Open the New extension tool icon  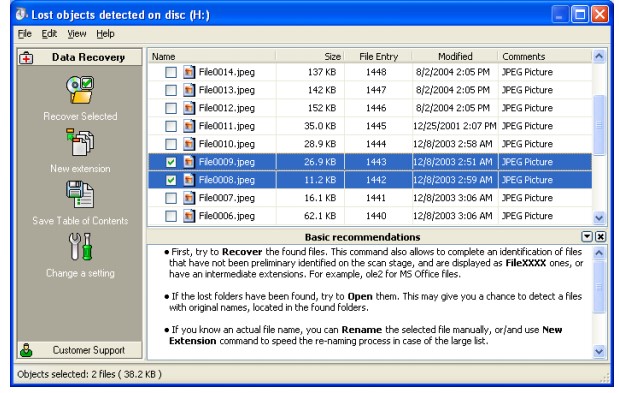pyautogui.click(x=80, y=141)
